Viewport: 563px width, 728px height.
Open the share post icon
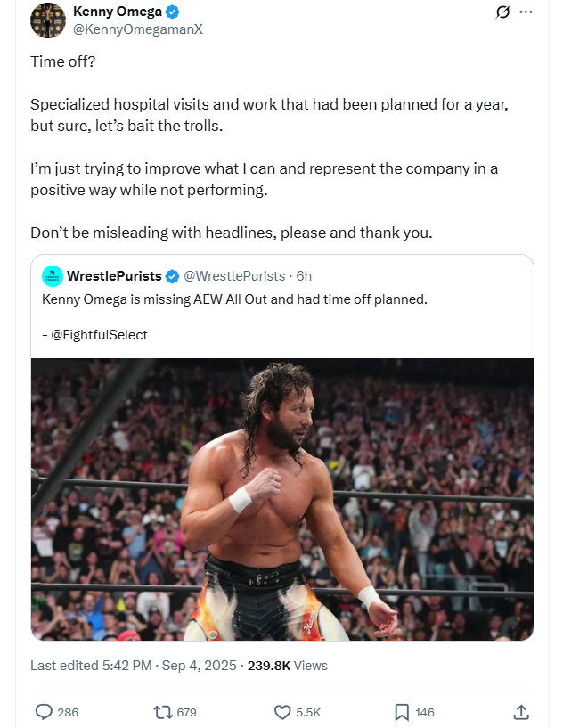tap(521, 712)
